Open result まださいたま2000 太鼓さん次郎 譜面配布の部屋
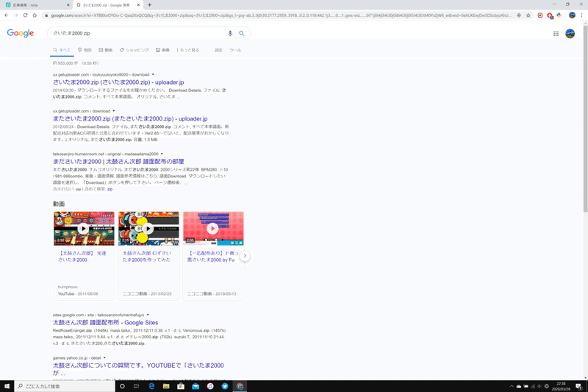The height and width of the screenshot is (392, 588). (118, 161)
